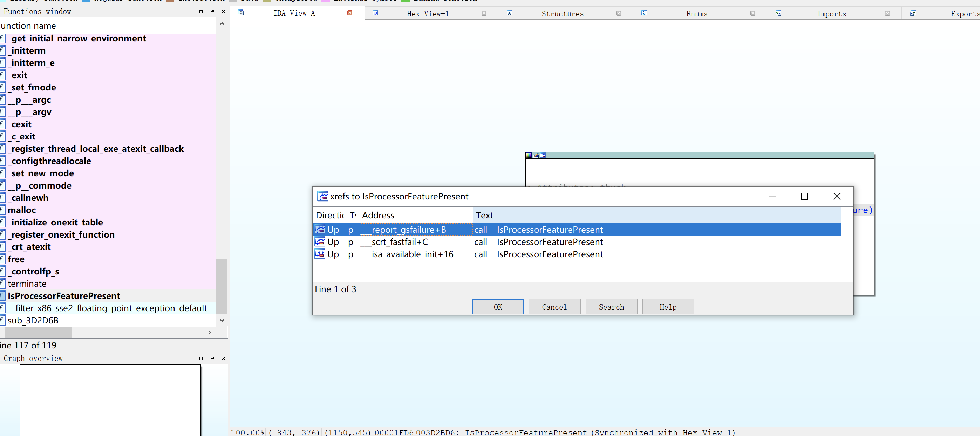Close the Enums tab
Screen dimensions: 980x436
point(753,13)
